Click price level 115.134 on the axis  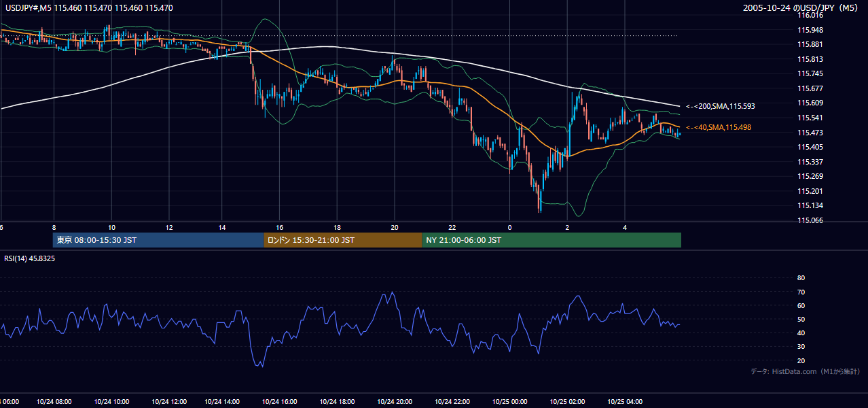810,206
